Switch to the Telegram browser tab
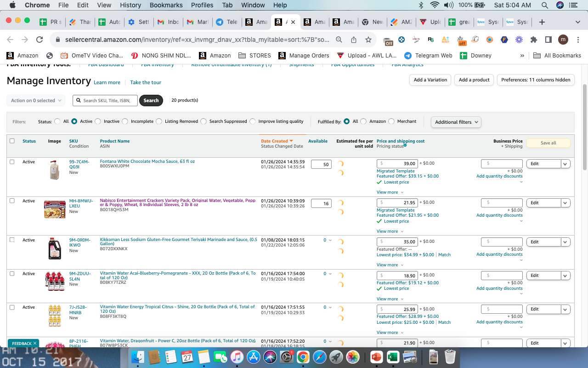 click(x=226, y=22)
